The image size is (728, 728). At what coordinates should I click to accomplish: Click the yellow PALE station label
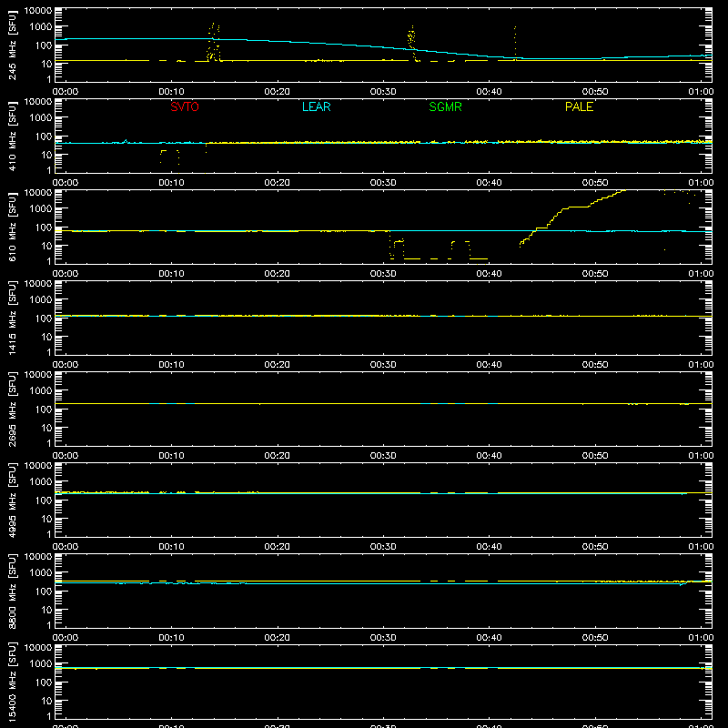pos(579,106)
